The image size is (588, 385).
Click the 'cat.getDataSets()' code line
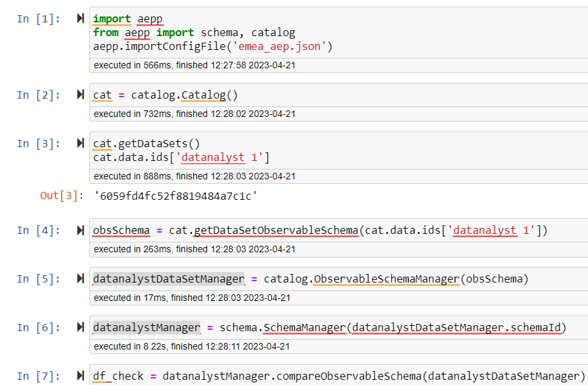pos(147,144)
